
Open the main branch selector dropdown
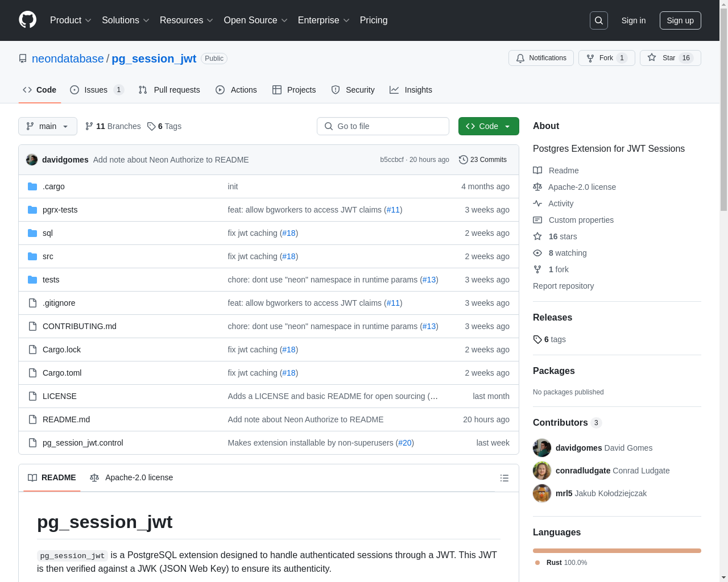[48, 126]
